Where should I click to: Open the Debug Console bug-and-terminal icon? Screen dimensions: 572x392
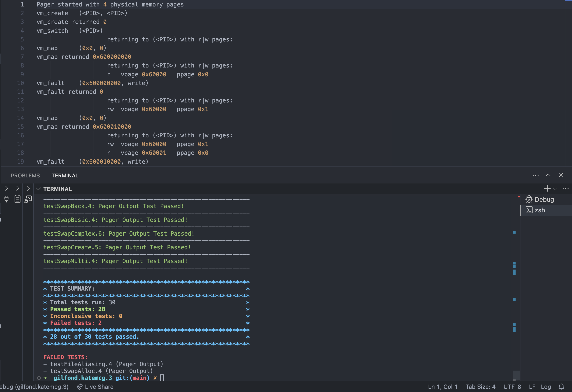[x=28, y=199]
